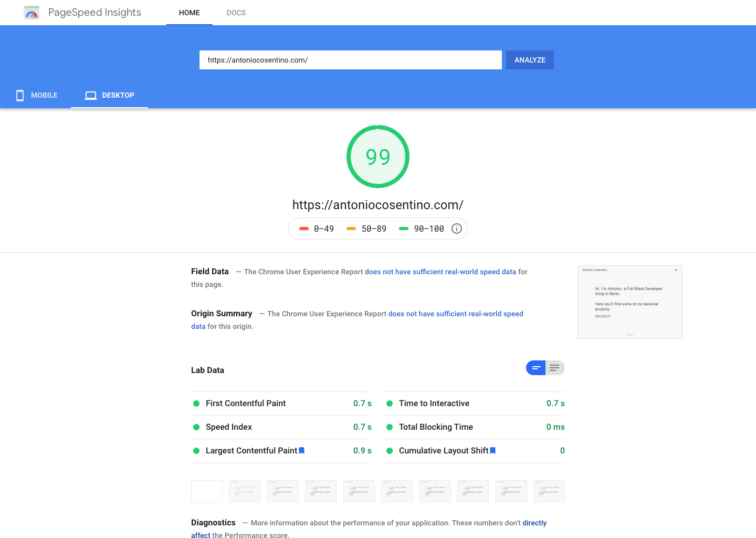Click the https://antoniocosentino.com/ heading
Viewport: 756px width, 538px height.
[378, 205]
